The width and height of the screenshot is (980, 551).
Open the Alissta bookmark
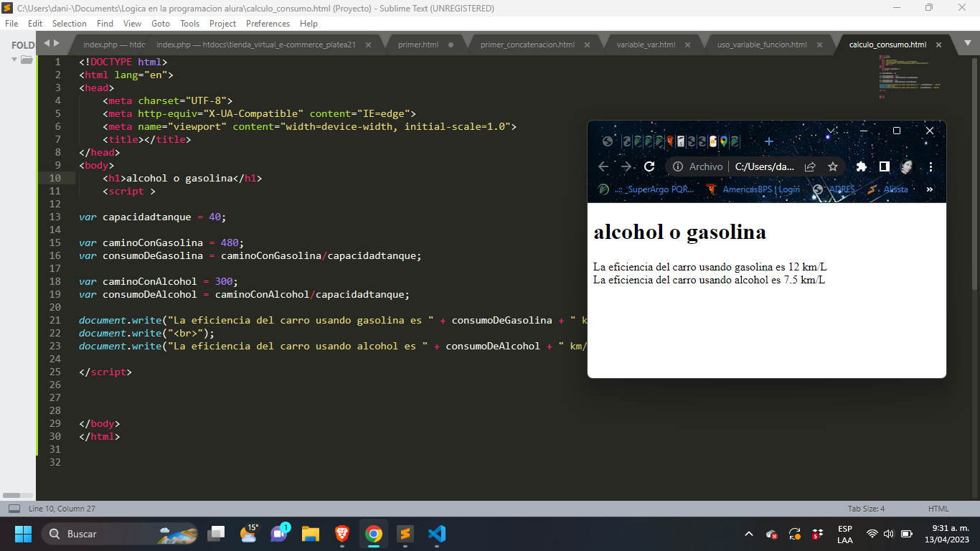coord(887,189)
